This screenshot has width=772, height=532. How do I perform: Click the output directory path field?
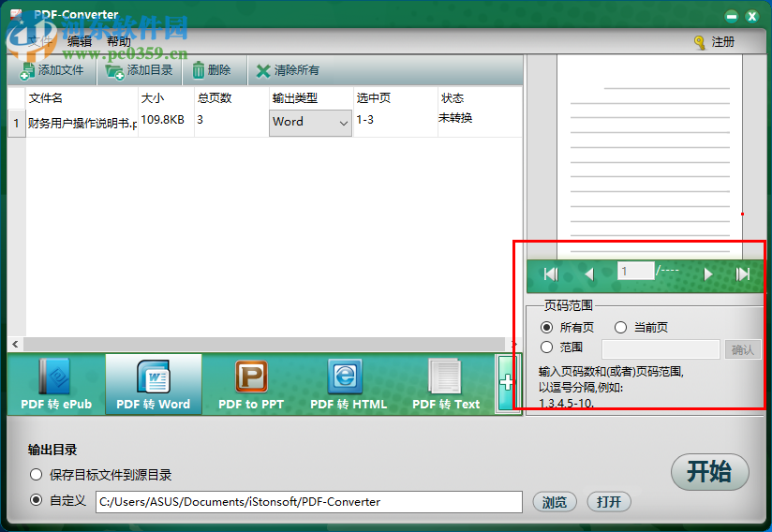coord(308,502)
